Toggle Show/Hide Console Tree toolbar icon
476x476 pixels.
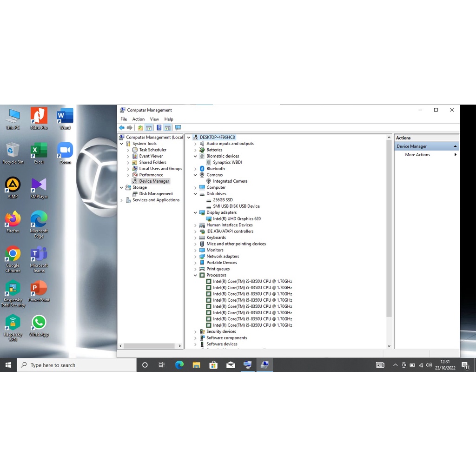pyautogui.click(x=149, y=128)
